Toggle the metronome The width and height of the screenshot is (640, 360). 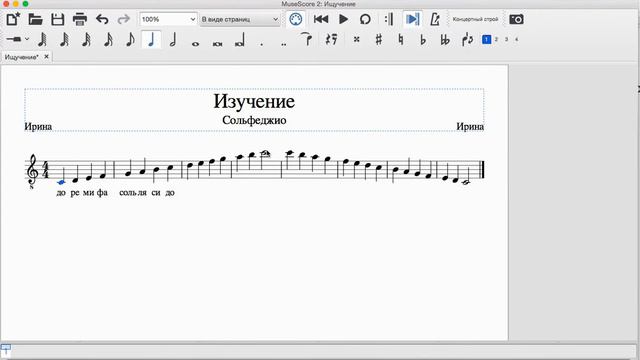(x=435, y=19)
